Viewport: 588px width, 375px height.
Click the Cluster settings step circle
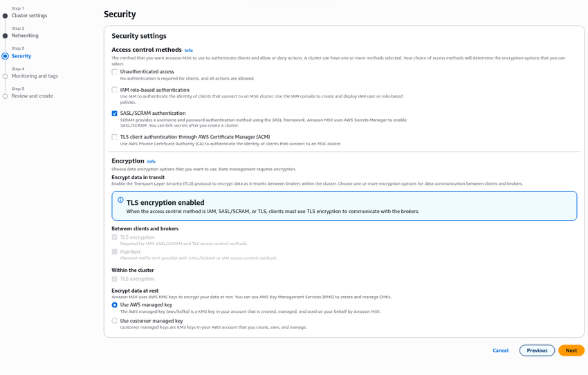pyautogui.click(x=6, y=15)
